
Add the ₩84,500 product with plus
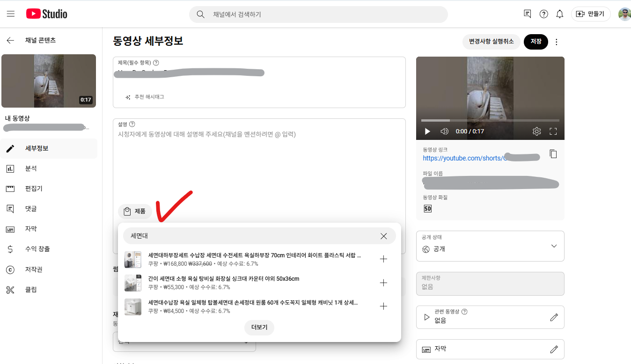point(383,306)
